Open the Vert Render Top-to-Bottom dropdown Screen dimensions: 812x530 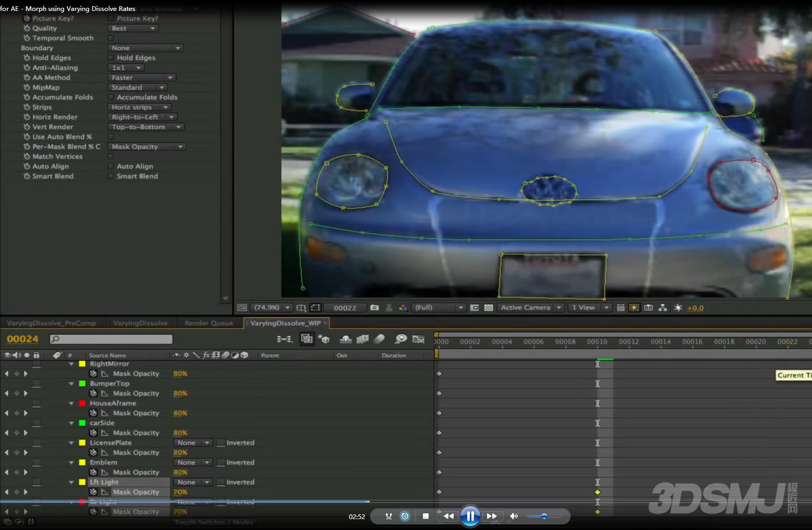(146, 127)
